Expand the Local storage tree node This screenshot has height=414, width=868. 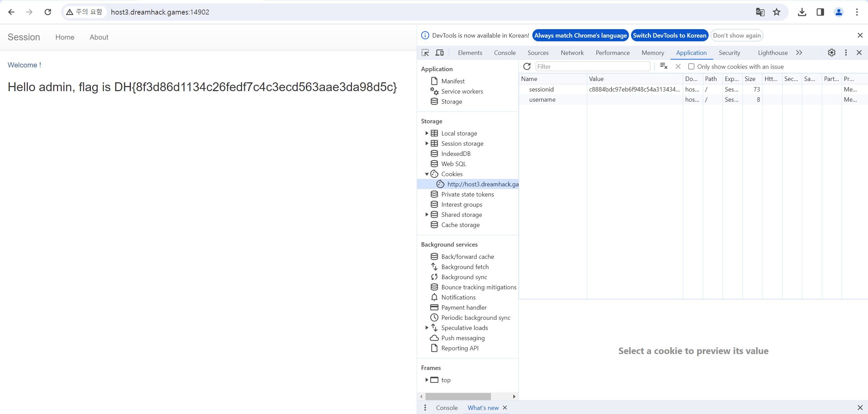tap(427, 133)
